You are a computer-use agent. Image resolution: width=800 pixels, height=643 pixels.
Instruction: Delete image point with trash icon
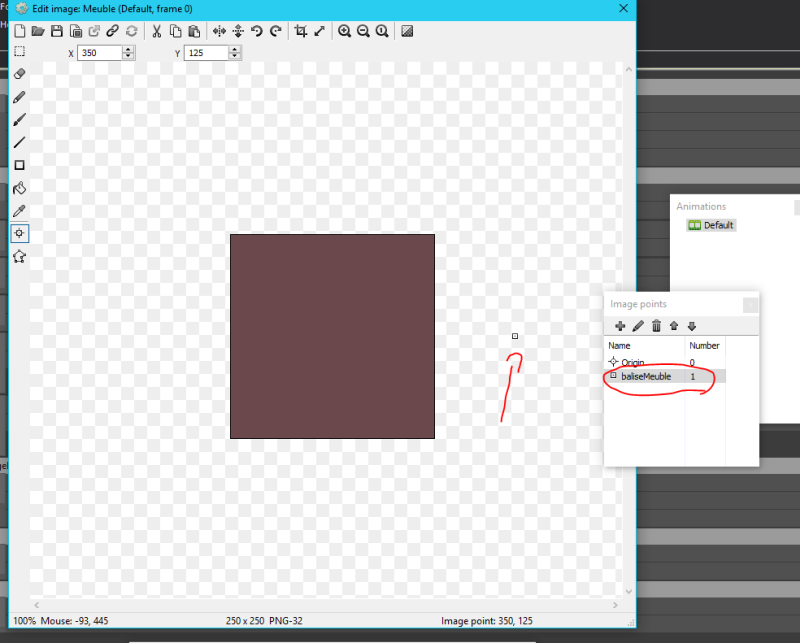click(x=656, y=326)
